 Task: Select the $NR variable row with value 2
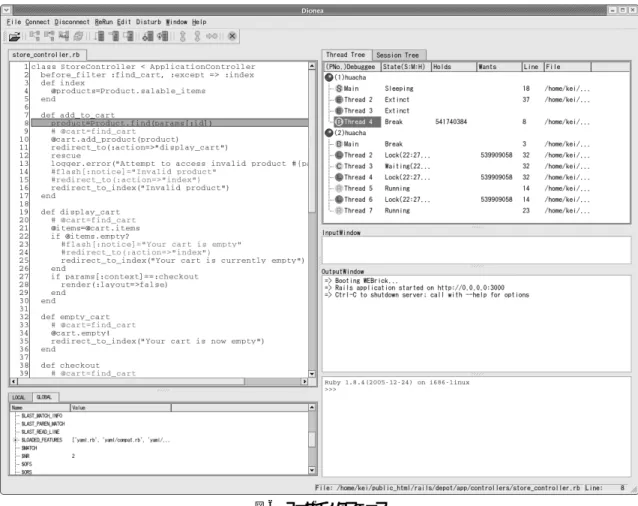(49, 456)
